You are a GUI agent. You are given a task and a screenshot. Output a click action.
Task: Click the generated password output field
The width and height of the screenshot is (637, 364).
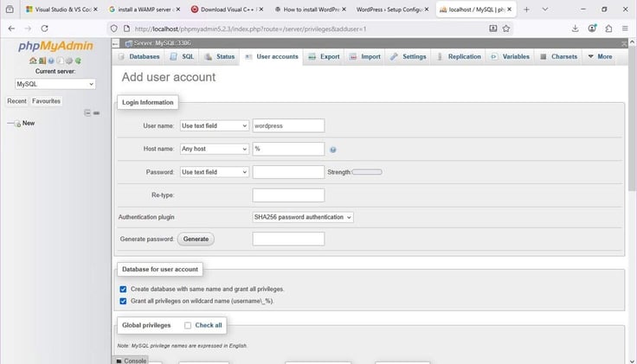coord(288,239)
